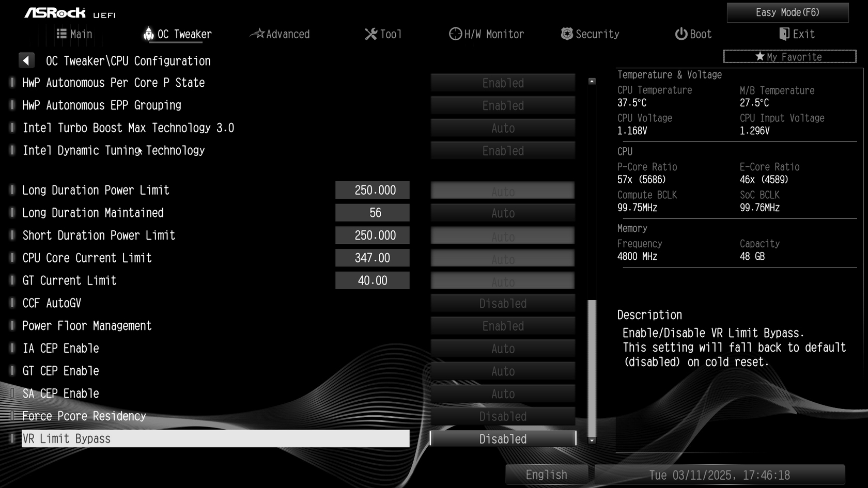The image size is (868, 488).
Task: Click the My Favorite star icon
Action: click(x=760, y=56)
